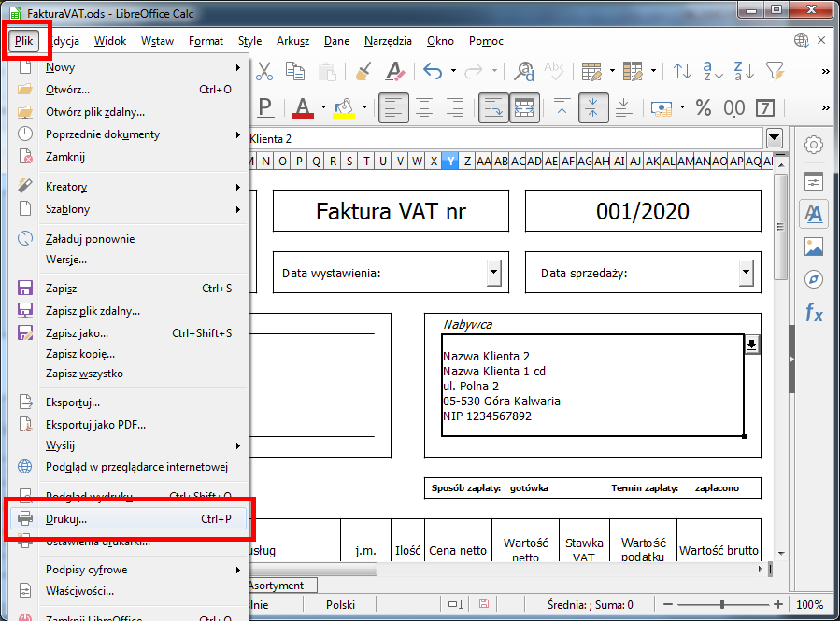Click the Cut scissors icon

264,71
